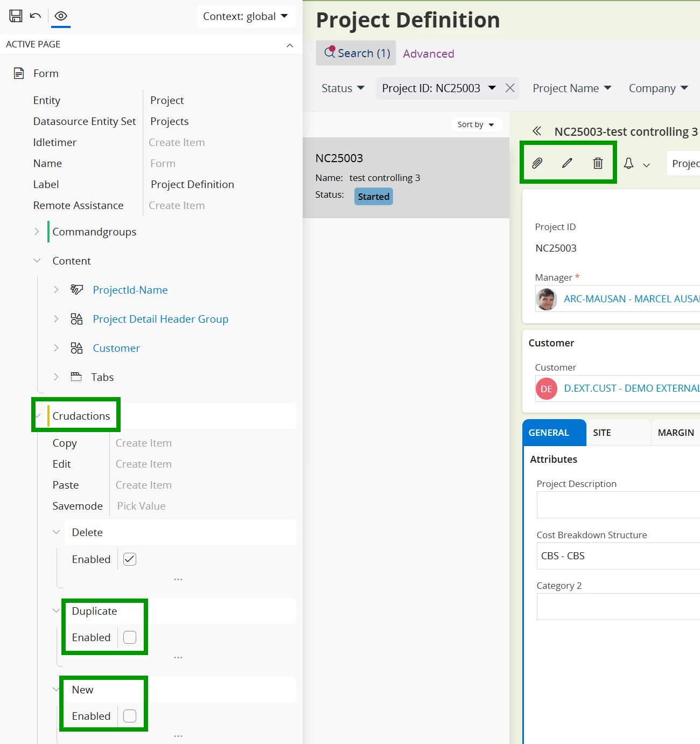Check the New Enabled checkbox
The image size is (700, 744).
(130, 716)
